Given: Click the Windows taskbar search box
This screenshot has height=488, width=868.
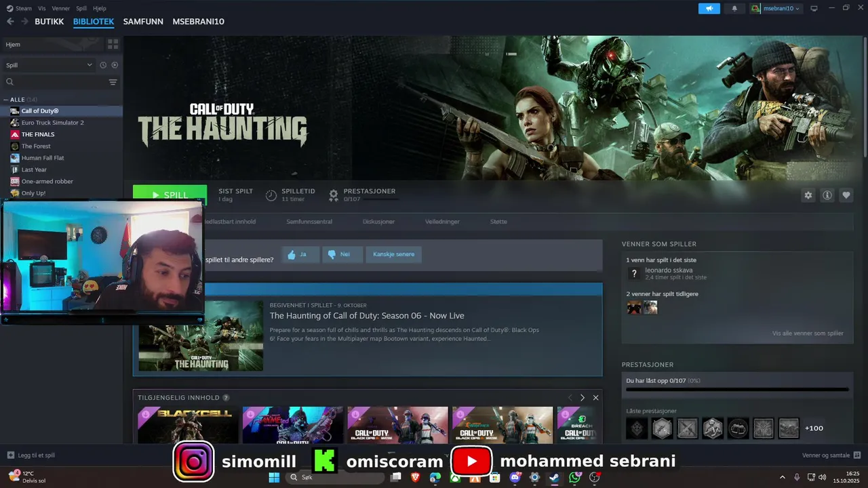Looking at the screenshot, I should coord(335,477).
